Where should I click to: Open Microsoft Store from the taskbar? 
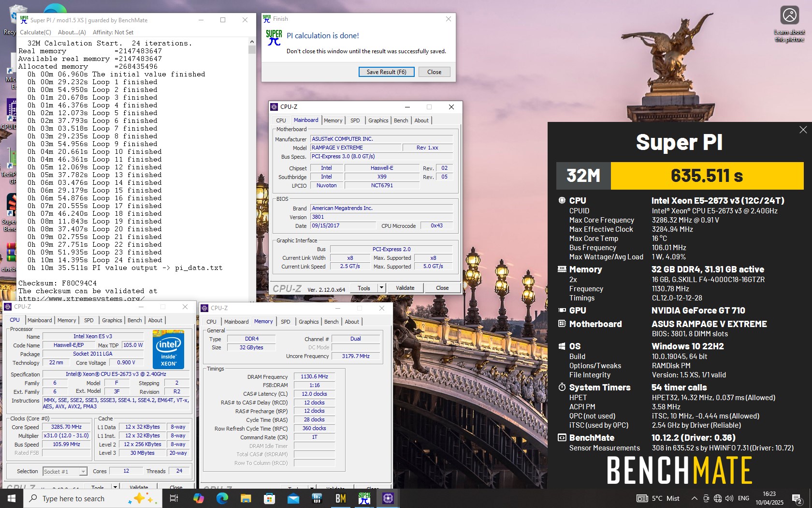(269, 498)
